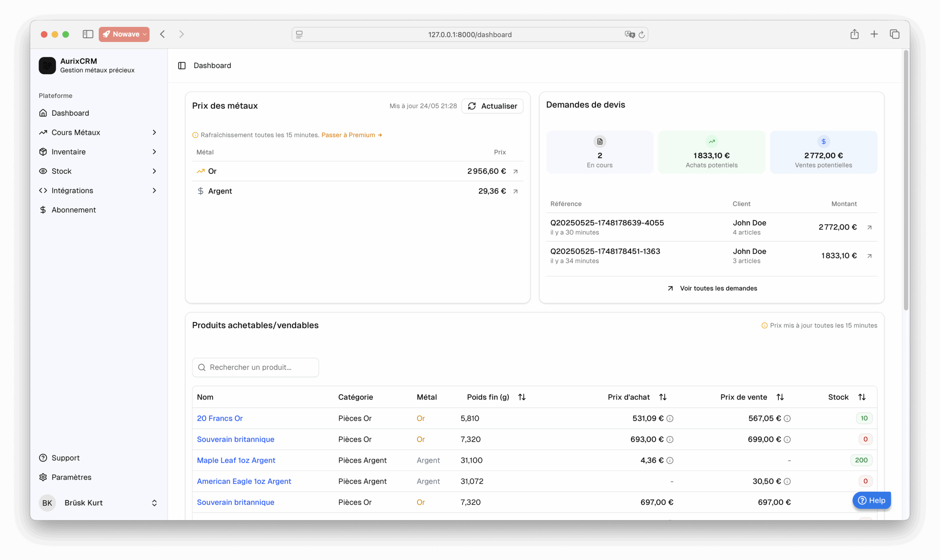This screenshot has width=940, height=560.
Task: Click info icon next to 30,50 € price
Action: pyautogui.click(x=787, y=481)
